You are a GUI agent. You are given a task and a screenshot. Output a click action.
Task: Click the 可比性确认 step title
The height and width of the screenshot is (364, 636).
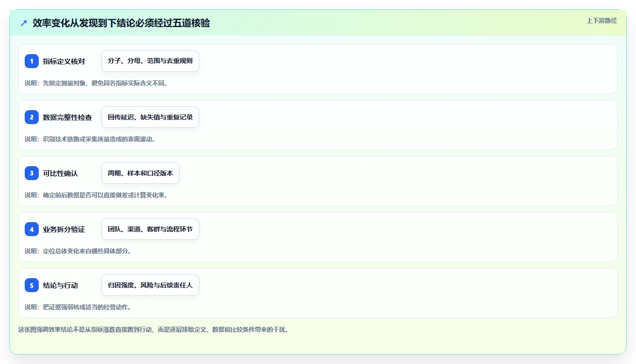coord(60,173)
